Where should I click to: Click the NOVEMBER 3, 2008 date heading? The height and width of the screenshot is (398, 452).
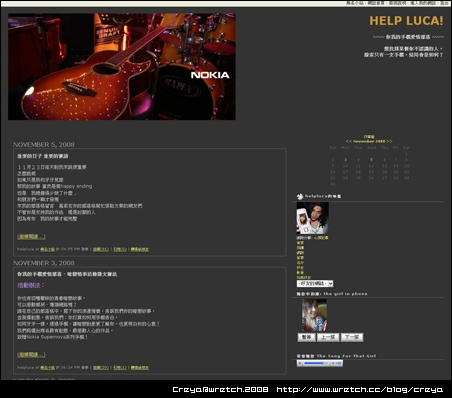click(44, 263)
